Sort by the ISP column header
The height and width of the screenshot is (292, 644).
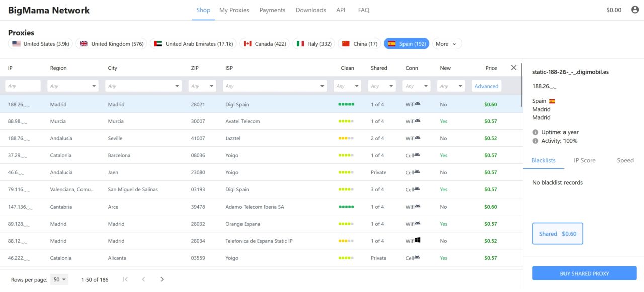pyautogui.click(x=229, y=68)
